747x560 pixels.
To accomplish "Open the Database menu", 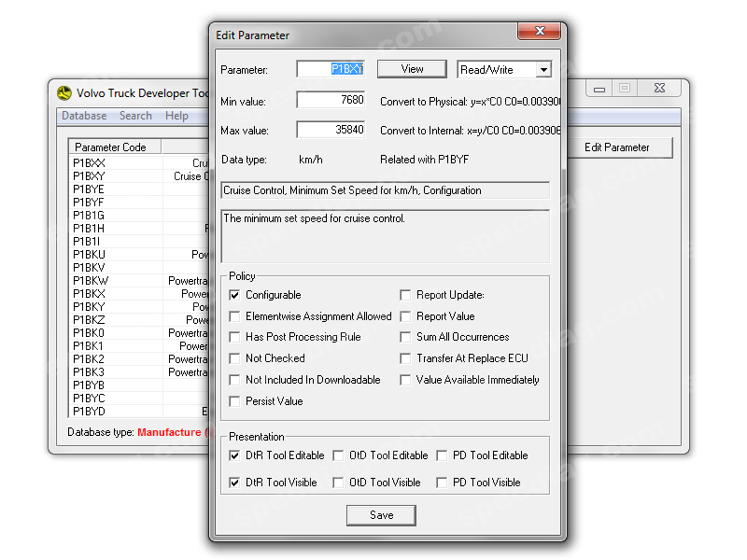I will pos(84,116).
